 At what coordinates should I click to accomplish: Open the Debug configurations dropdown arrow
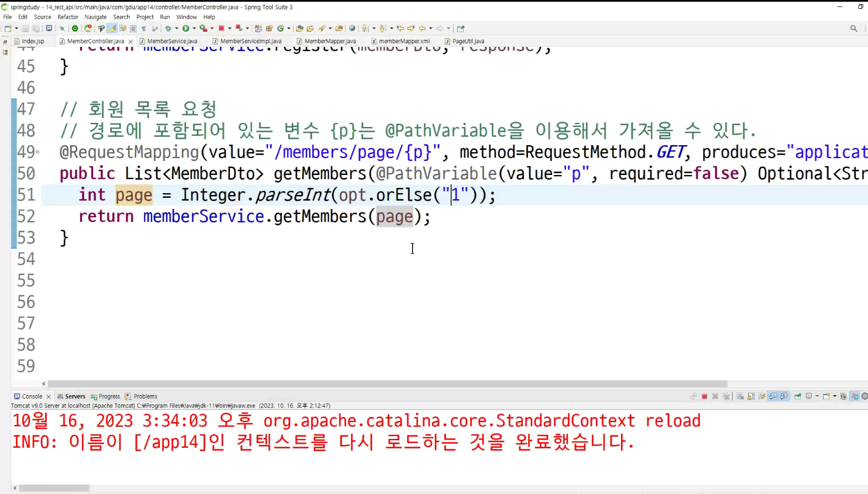(176, 28)
